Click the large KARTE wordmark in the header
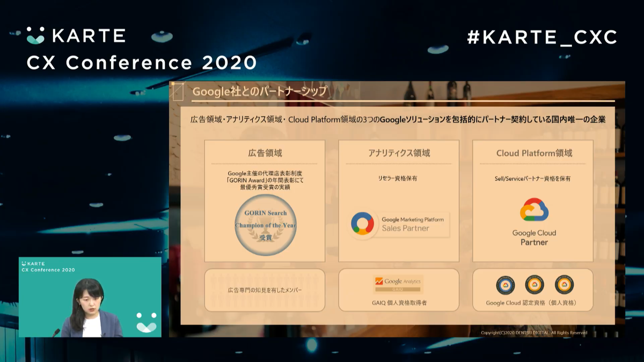The height and width of the screenshot is (362, 644). point(88,36)
